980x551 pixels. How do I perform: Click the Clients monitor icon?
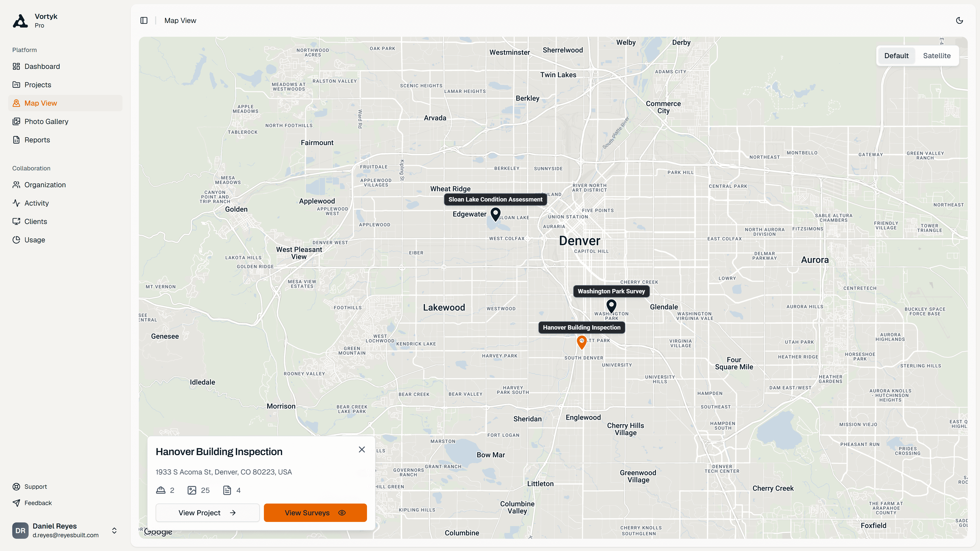[16, 221]
